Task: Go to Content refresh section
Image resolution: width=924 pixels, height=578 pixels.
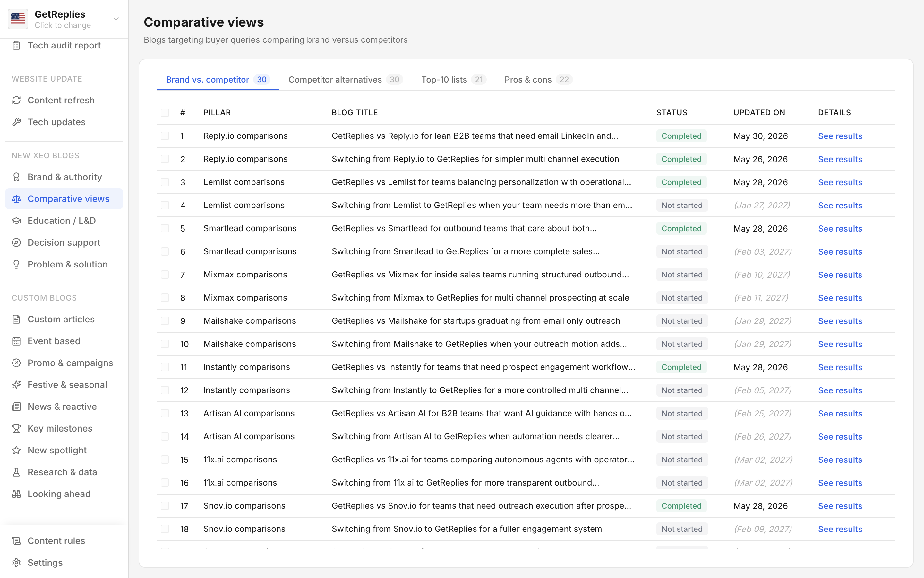Action: [x=64, y=100]
